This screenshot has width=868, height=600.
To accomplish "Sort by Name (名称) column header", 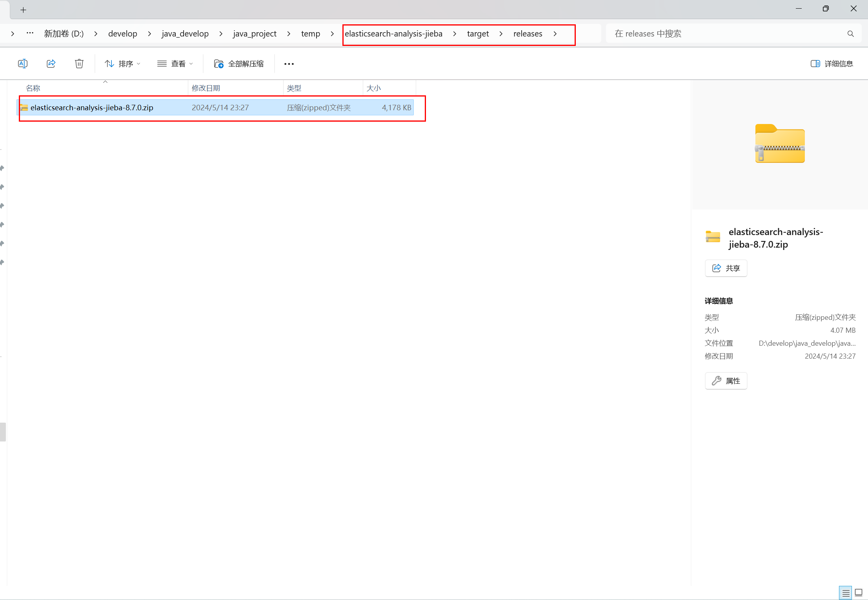I will [33, 88].
